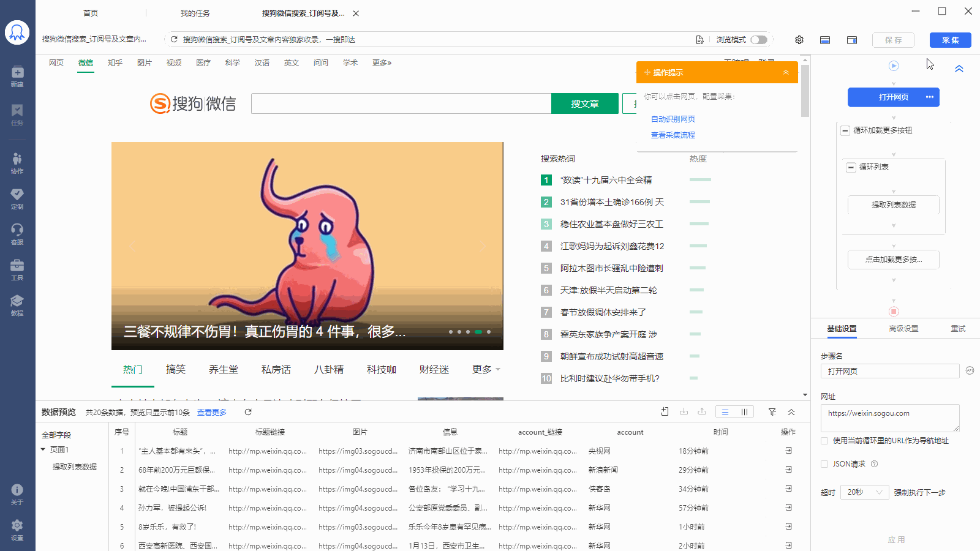
Task: Switch to the 我的任务 tab
Action: click(195, 13)
